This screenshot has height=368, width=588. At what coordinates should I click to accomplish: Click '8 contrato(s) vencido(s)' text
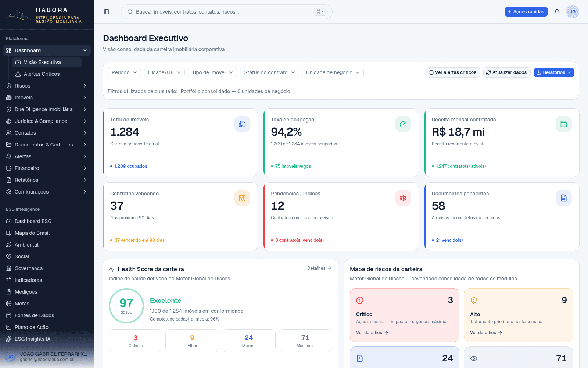[300, 240]
